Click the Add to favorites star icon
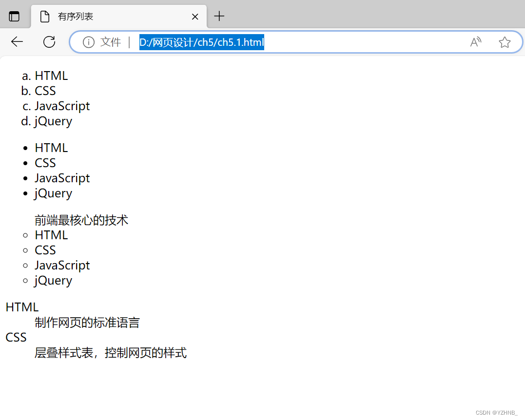 (505, 42)
